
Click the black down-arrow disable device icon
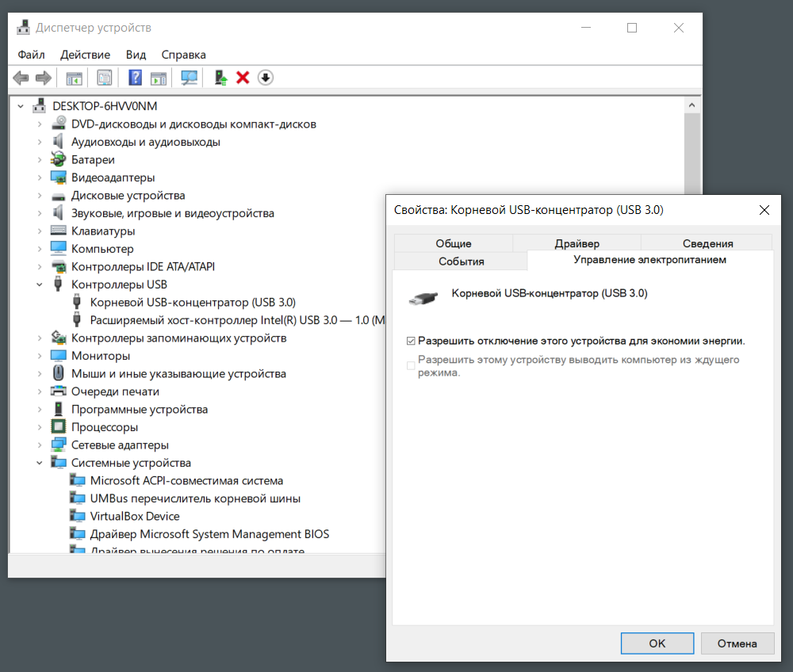(266, 78)
